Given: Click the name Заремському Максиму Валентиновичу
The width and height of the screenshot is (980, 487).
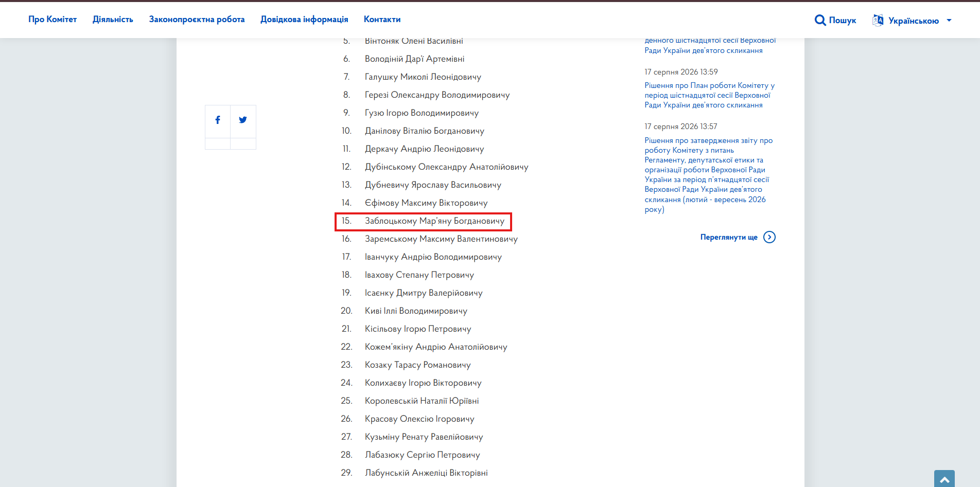Looking at the screenshot, I should [x=442, y=239].
